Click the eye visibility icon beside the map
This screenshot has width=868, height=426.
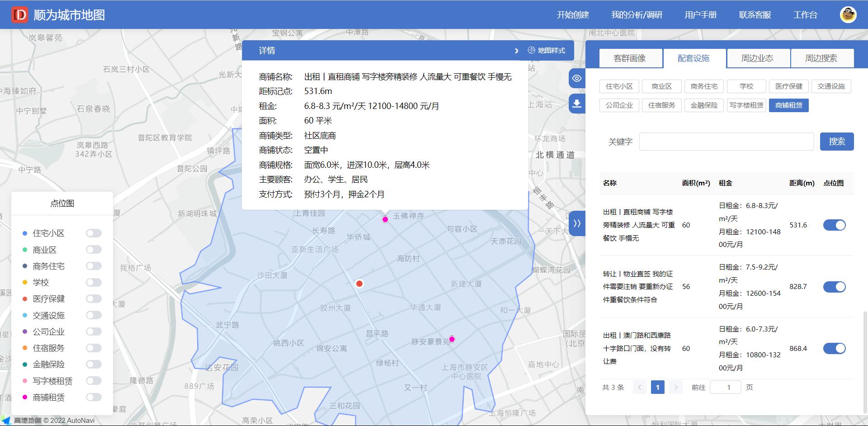pos(576,78)
